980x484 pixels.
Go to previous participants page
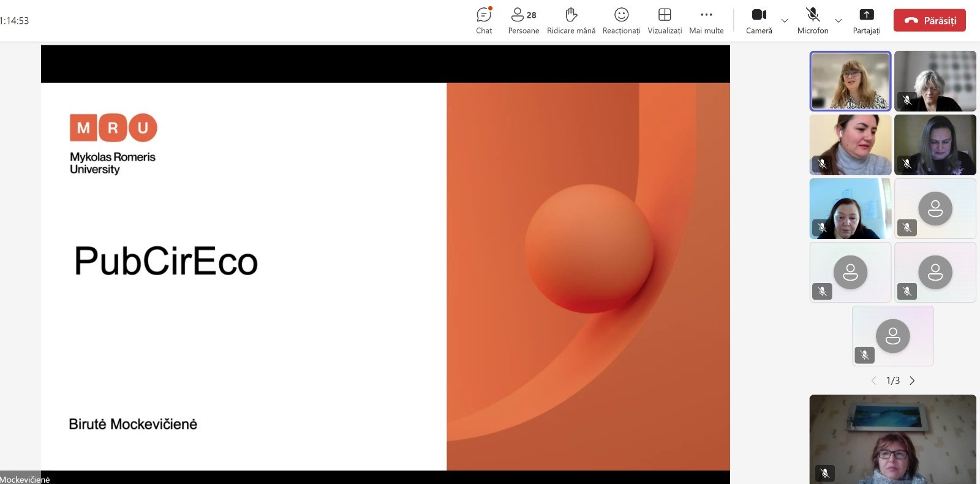(874, 380)
